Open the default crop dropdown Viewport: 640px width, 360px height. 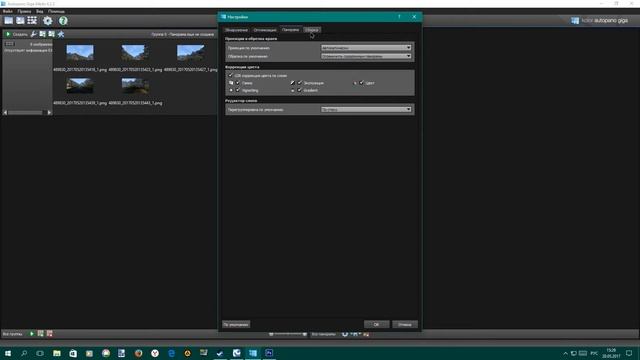point(366,56)
